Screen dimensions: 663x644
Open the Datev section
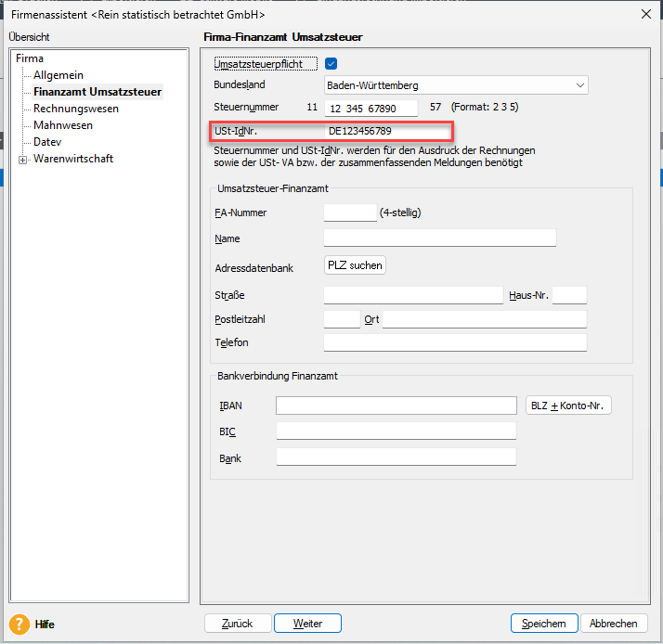[47, 142]
